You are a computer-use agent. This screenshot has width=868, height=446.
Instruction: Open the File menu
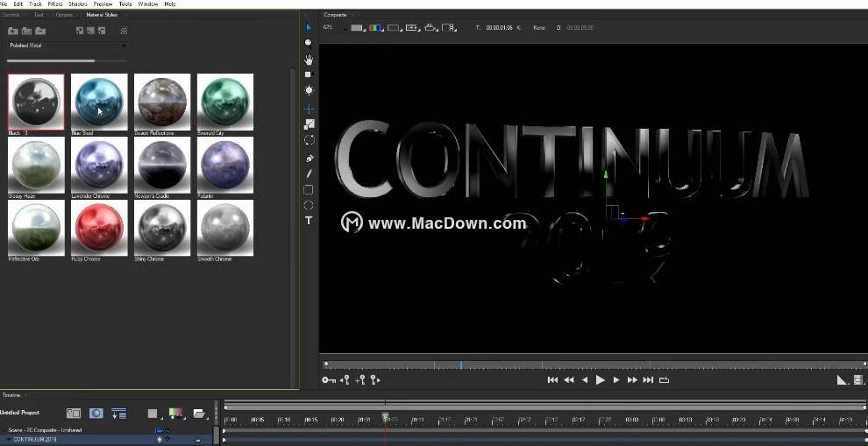4,4
